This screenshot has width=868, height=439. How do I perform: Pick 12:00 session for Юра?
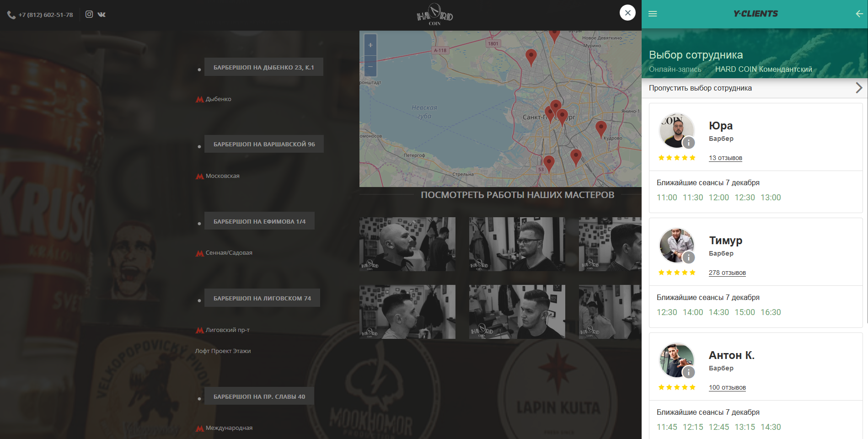tap(719, 198)
